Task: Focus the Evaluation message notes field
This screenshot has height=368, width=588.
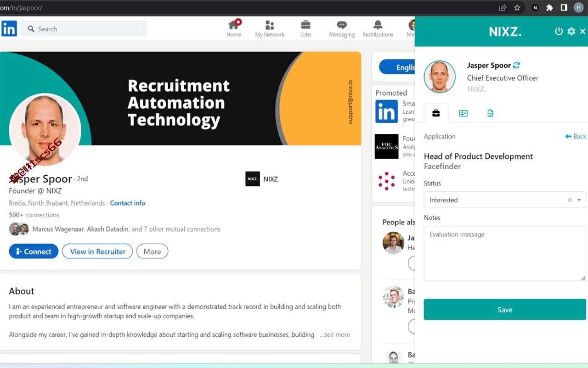Action: pos(505,253)
